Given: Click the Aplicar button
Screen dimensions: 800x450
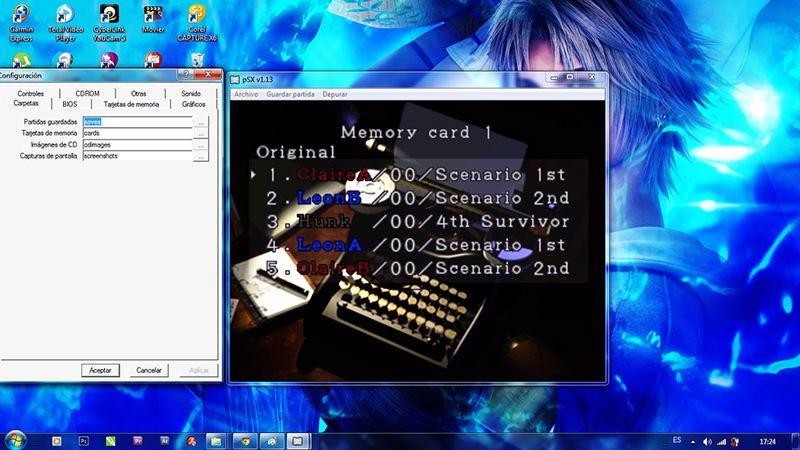Looking at the screenshot, I should click(198, 370).
